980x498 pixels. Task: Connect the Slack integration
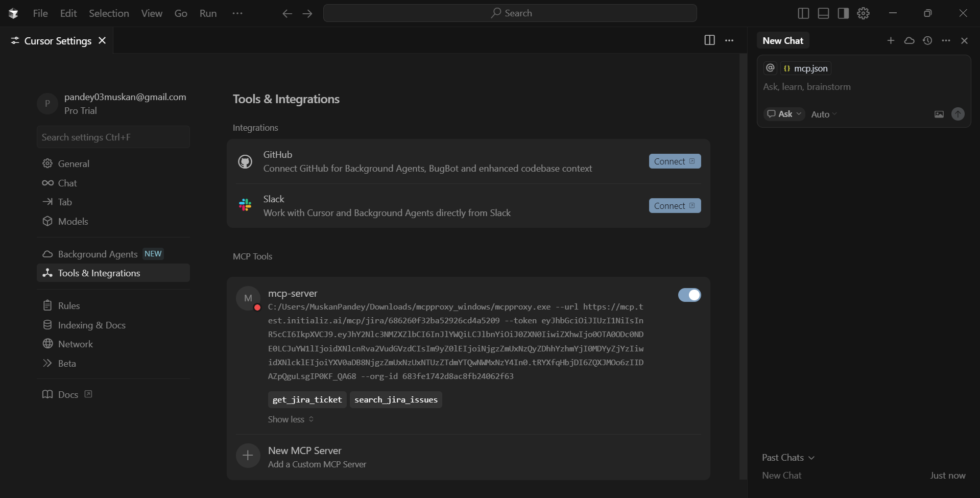[x=675, y=206]
